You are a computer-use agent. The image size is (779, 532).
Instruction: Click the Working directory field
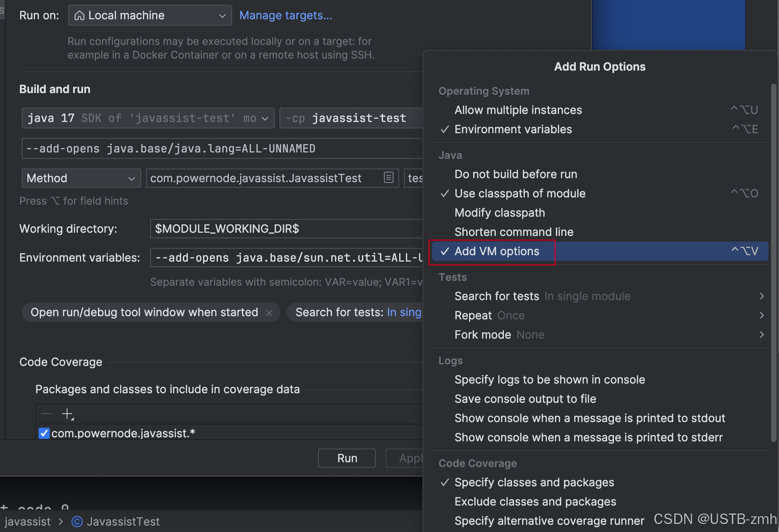[286, 229]
